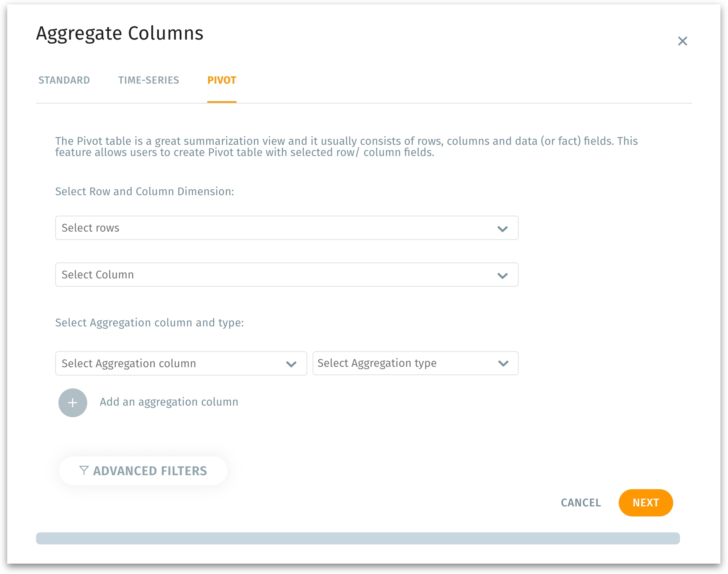Click the horizontal scrollbar at the bottom

(x=358, y=538)
